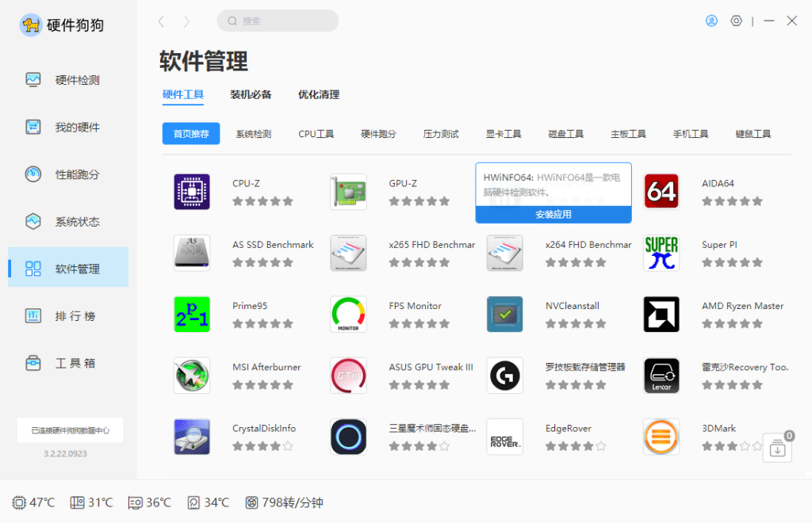
Task: Click the 硬件狗狗 dog logo
Action: 31,25
